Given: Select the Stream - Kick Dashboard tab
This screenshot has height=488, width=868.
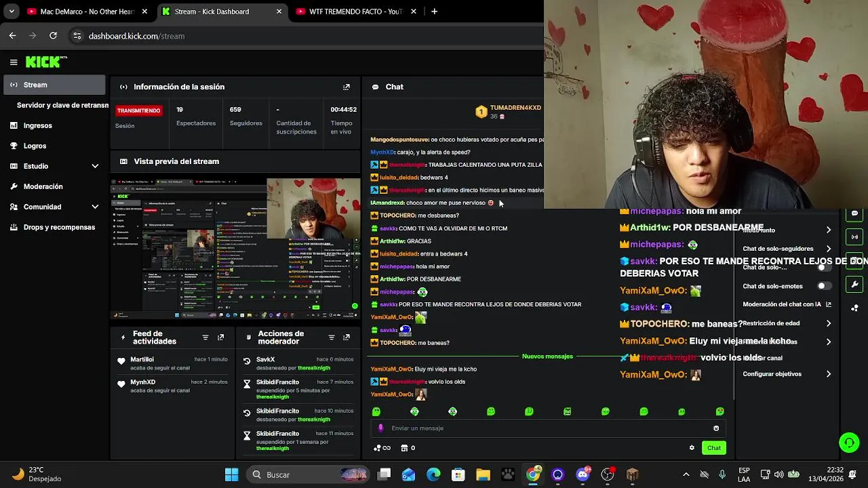Looking at the screenshot, I should pyautogui.click(x=222, y=12).
